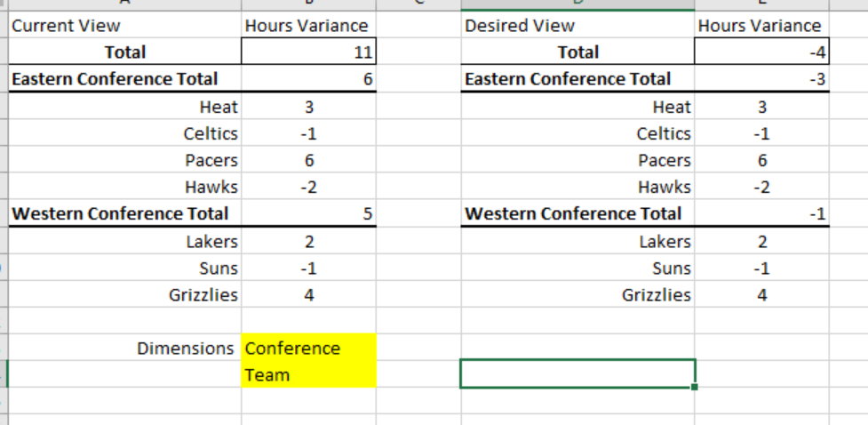Select Current View Total value 11
Image resolution: width=868 pixels, height=425 pixels.
(x=307, y=53)
